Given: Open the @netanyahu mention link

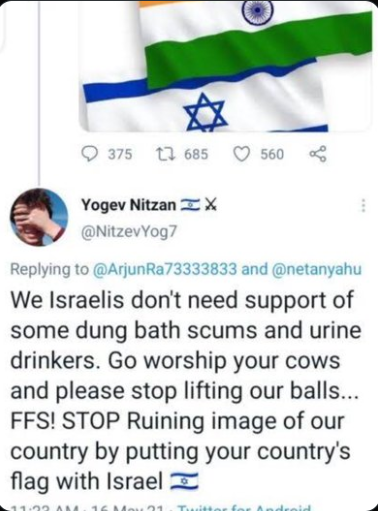Looking at the screenshot, I should (x=317, y=268).
